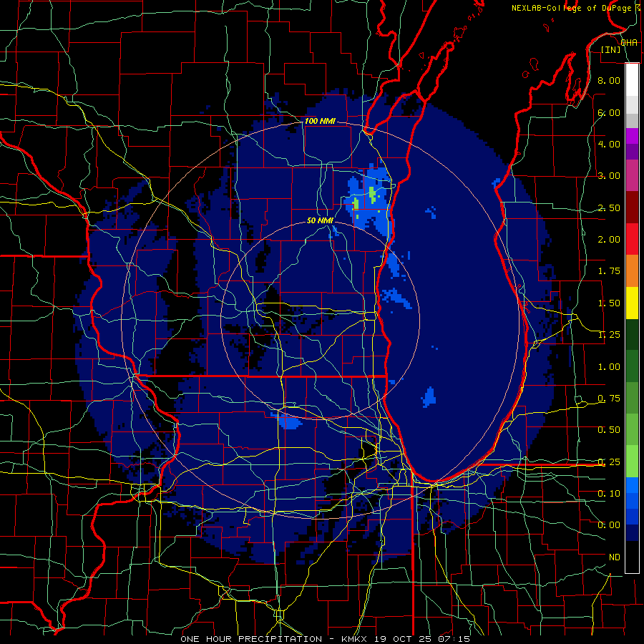The image size is (644, 644).
Task: Click the OHA product code label
Action: (x=629, y=43)
